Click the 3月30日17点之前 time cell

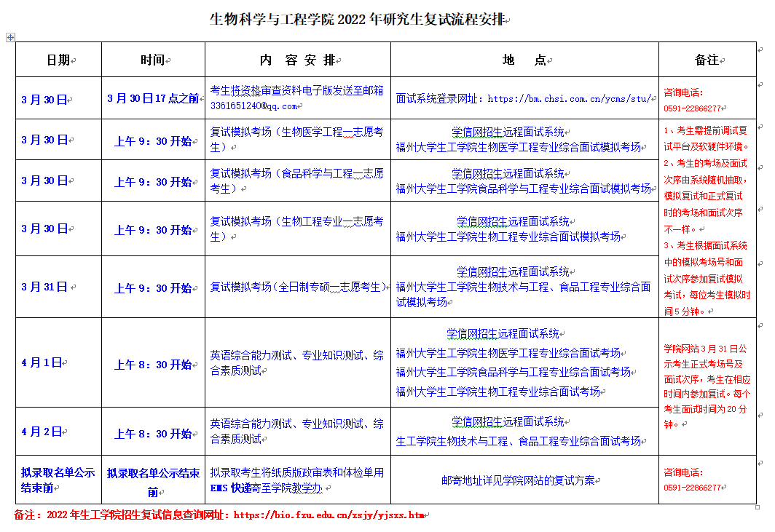153,98
